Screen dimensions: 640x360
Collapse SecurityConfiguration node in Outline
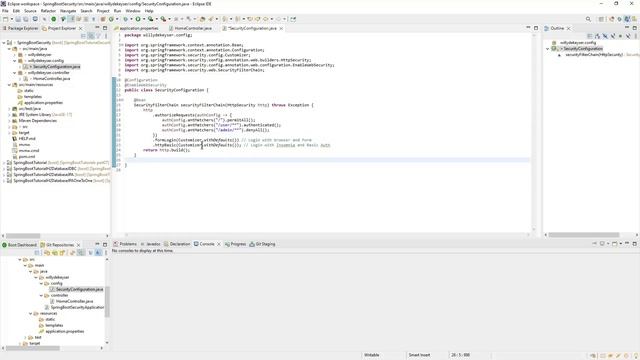(x=548, y=49)
